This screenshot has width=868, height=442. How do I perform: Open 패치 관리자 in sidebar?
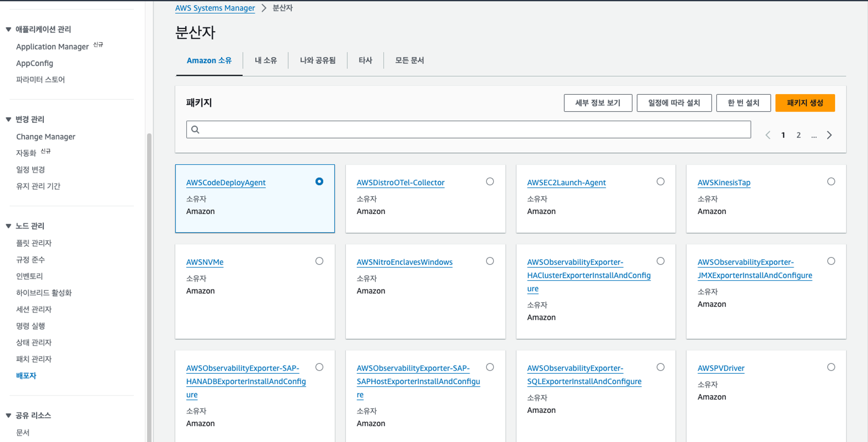pos(34,359)
